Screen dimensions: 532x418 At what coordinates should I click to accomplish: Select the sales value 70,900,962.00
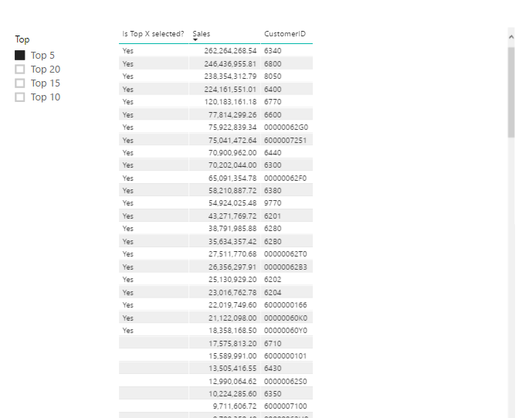232,153
